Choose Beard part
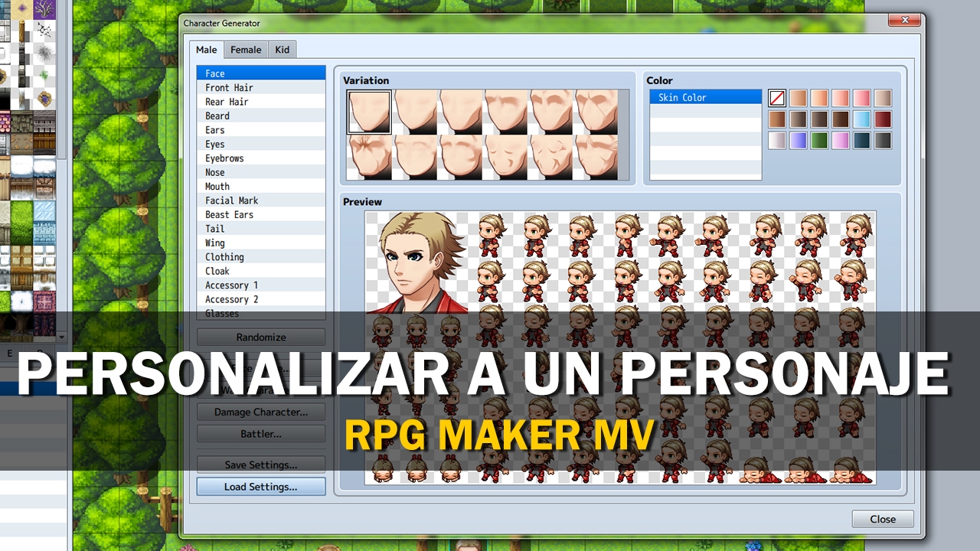The image size is (980, 551). 261,116
